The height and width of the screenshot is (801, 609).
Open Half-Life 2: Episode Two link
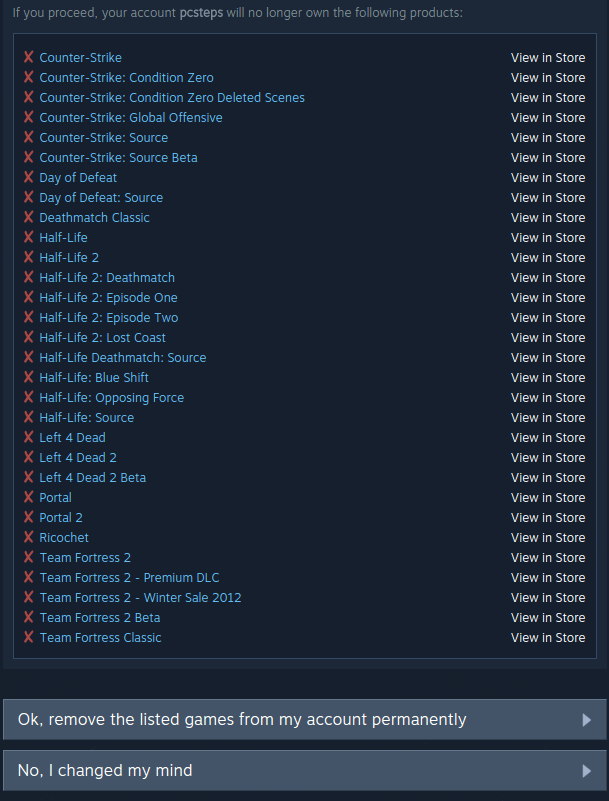109,317
